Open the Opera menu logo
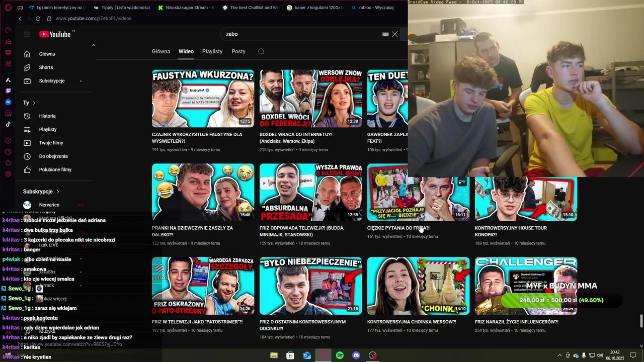The image size is (644, 362). 8,8
